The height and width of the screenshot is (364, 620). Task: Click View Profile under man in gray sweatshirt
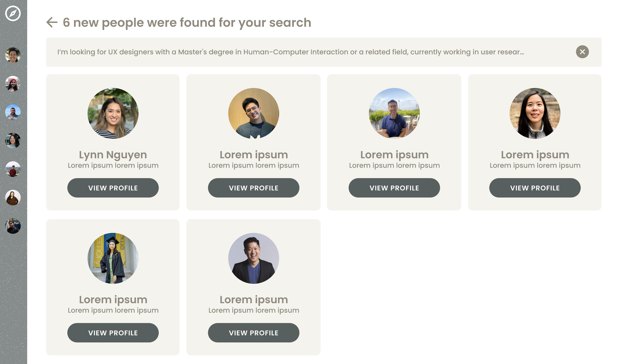[253, 188]
